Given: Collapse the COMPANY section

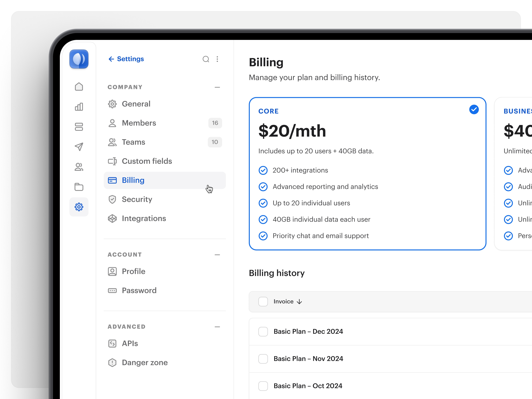Looking at the screenshot, I should click(217, 87).
